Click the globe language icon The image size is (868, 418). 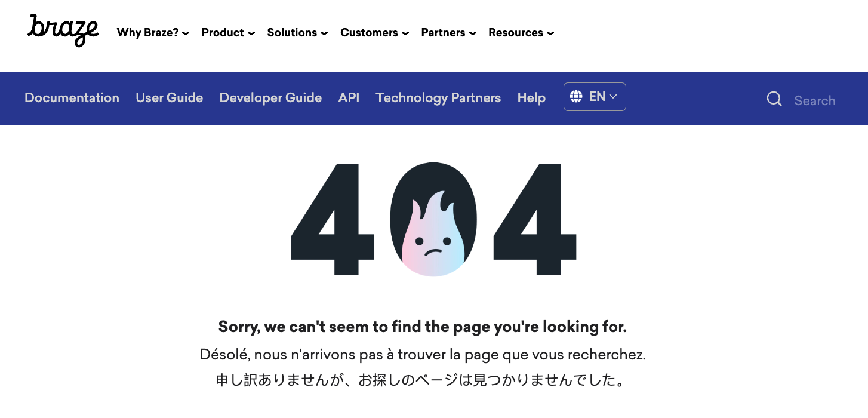click(576, 97)
